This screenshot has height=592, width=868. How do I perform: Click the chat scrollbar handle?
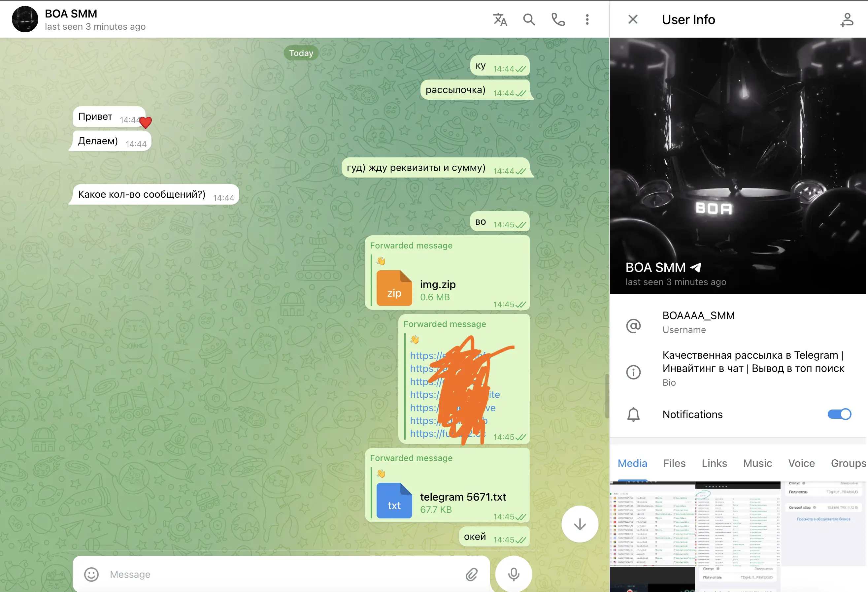pos(607,396)
